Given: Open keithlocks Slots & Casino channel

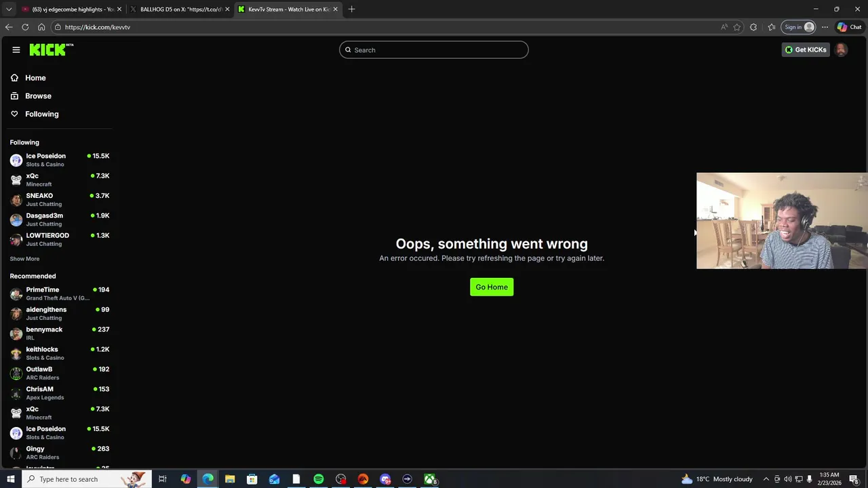Looking at the screenshot, I should (60, 353).
